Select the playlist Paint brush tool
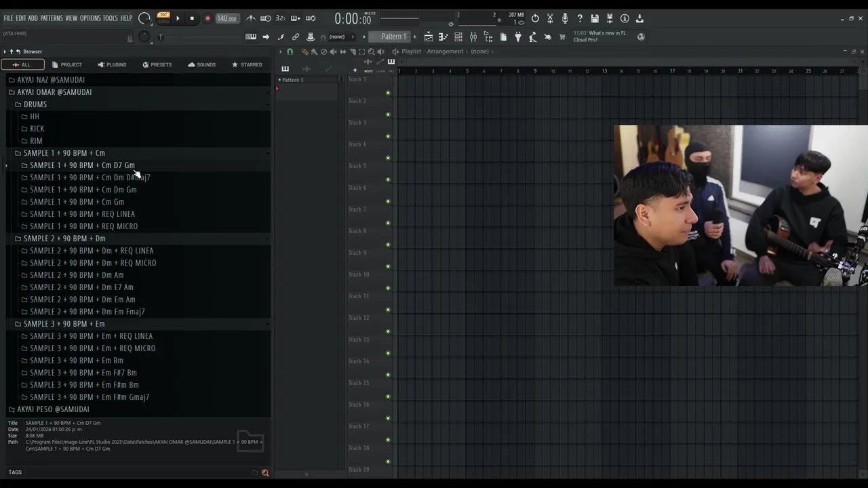Image resolution: width=868 pixels, height=488 pixels. tap(314, 52)
